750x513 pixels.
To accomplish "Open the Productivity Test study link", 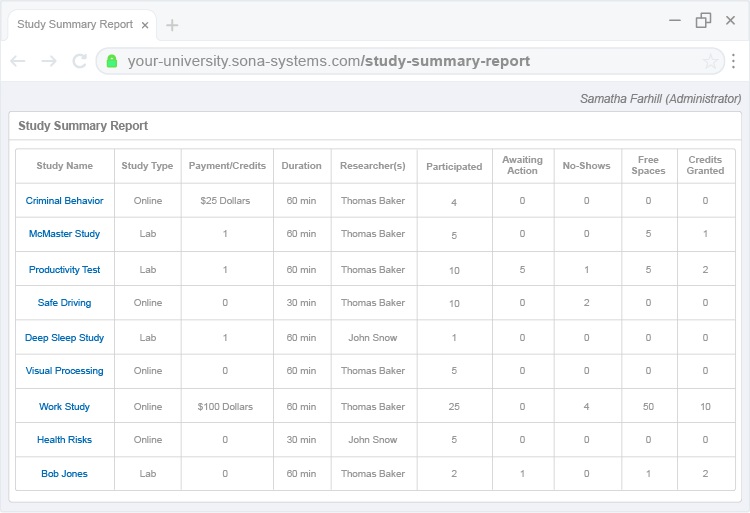I will point(64,270).
